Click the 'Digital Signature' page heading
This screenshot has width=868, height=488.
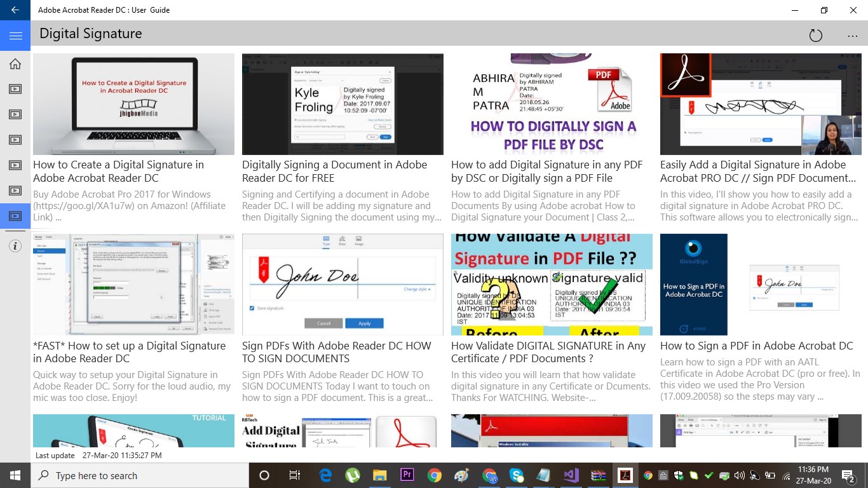[91, 34]
